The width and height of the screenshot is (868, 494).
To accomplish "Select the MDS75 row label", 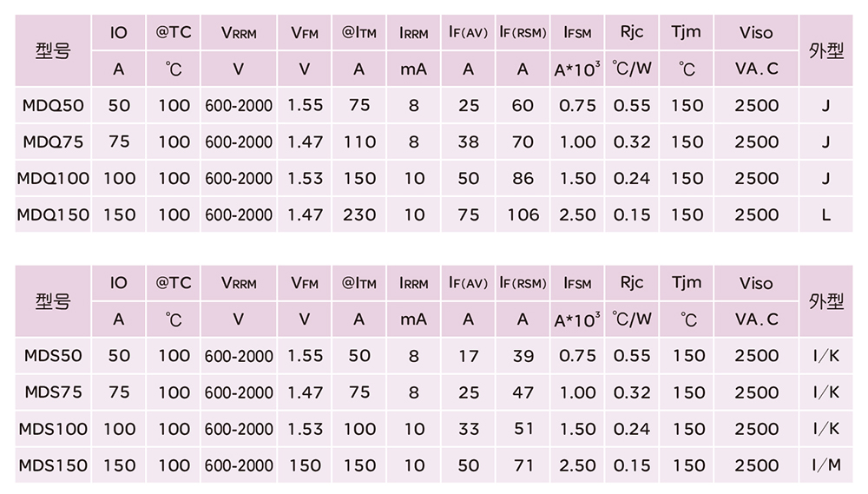I will coord(53,392).
